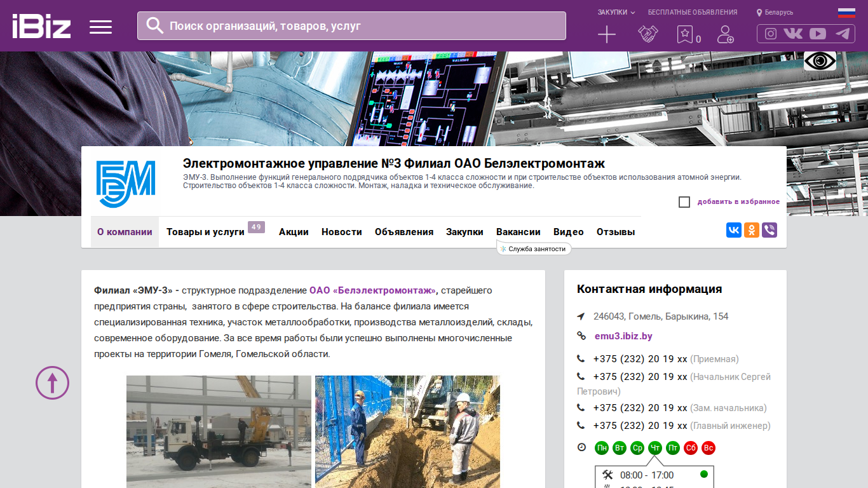This screenshot has width=868, height=488.
Task: Switch to the Акции tab
Action: point(294,232)
